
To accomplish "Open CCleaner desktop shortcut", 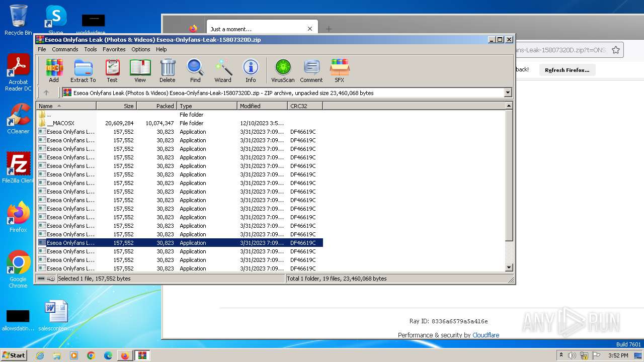I will click(x=18, y=119).
